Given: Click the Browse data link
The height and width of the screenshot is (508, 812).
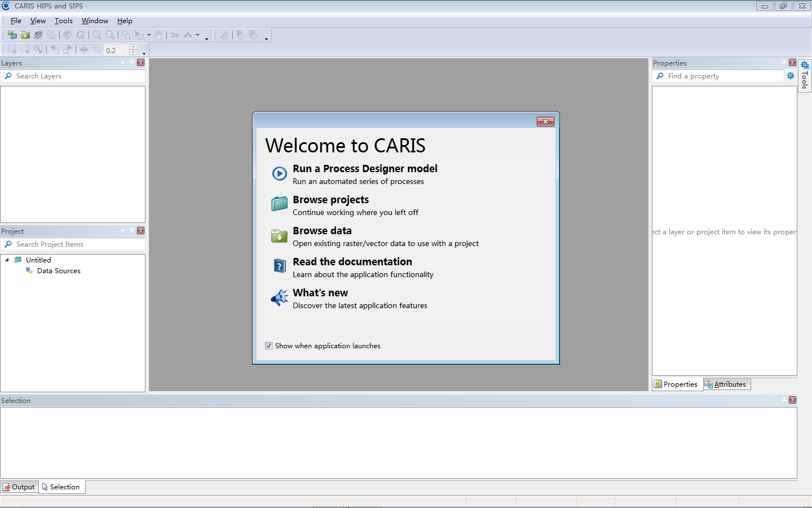Looking at the screenshot, I should pyautogui.click(x=322, y=230).
